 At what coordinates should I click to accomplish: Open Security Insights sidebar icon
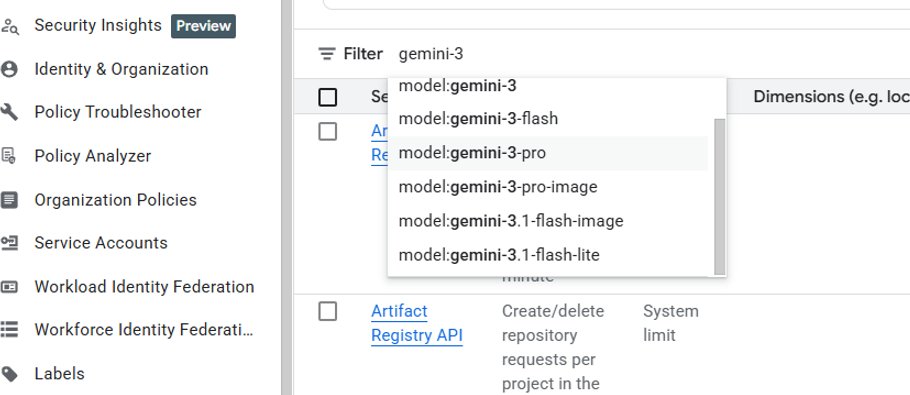tap(9, 26)
